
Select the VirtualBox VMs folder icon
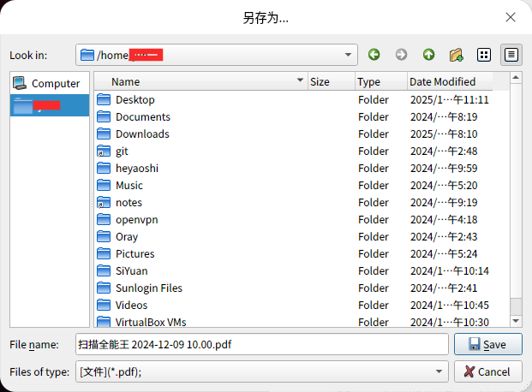(104, 322)
